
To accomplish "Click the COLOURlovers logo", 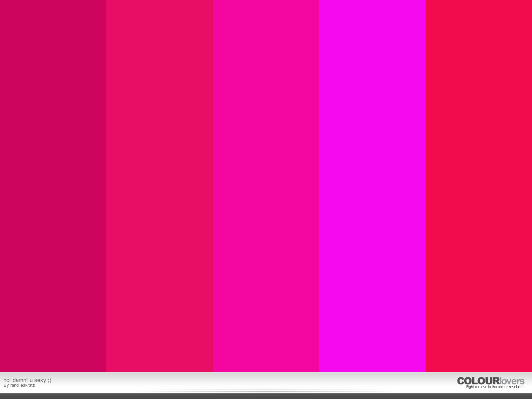I will pyautogui.click(x=490, y=381).
